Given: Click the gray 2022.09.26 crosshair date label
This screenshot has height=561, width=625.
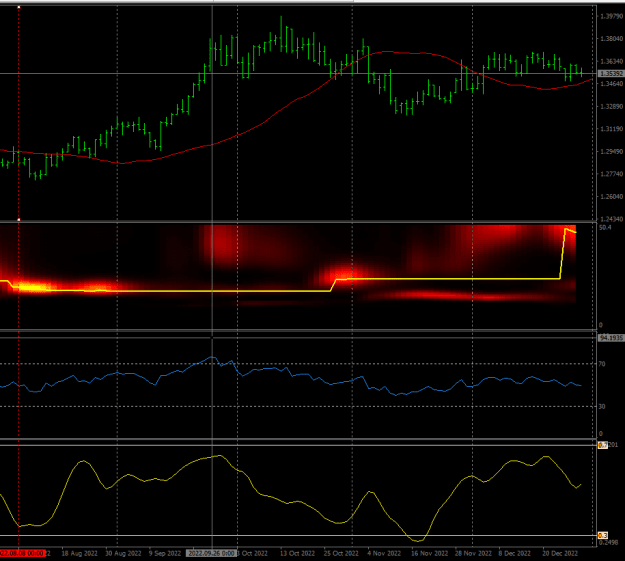Looking at the screenshot, I should (212, 553).
